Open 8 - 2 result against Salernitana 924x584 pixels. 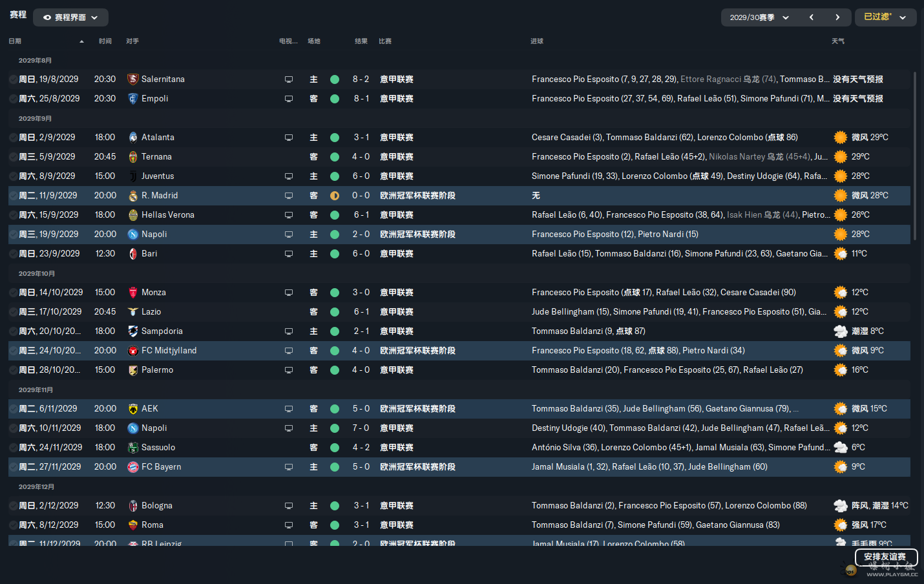pyautogui.click(x=361, y=79)
